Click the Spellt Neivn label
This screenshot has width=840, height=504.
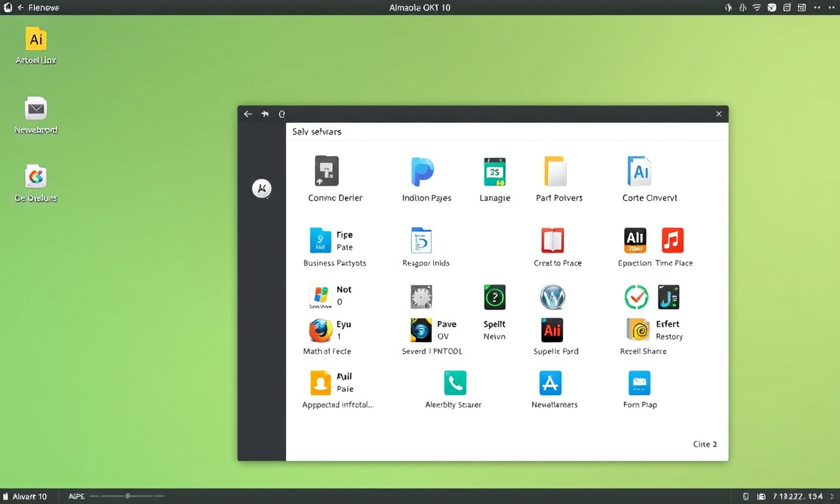click(x=494, y=330)
